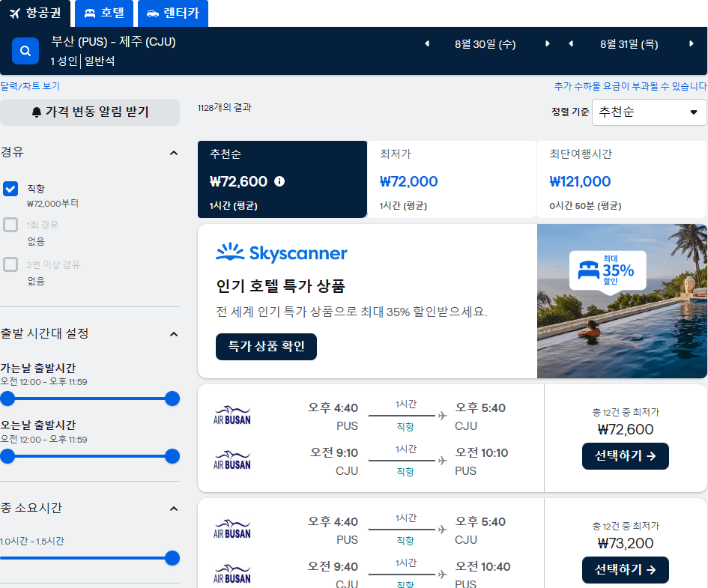Click 선택하기 on the ₩72,600 flight

[625, 456]
